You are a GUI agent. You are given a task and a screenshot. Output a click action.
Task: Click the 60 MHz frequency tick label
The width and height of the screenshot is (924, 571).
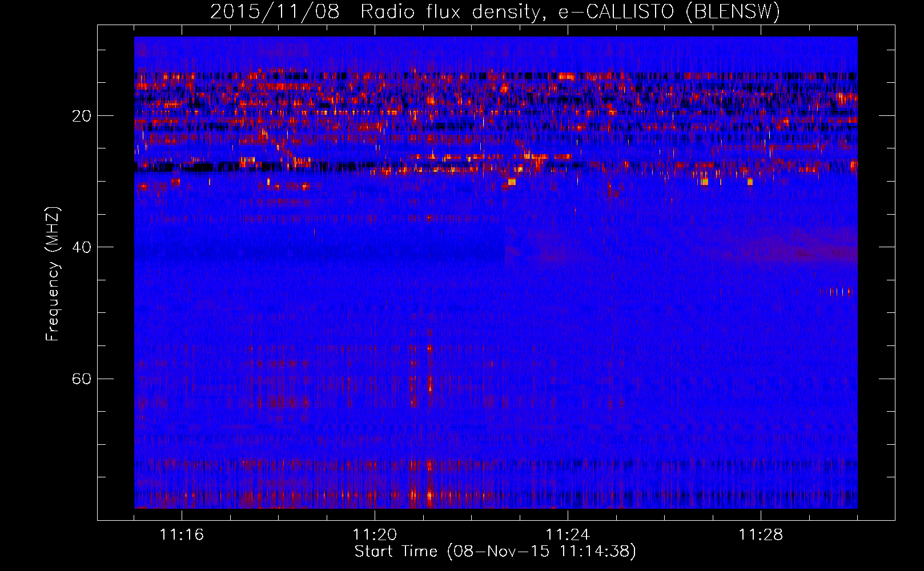pos(82,379)
